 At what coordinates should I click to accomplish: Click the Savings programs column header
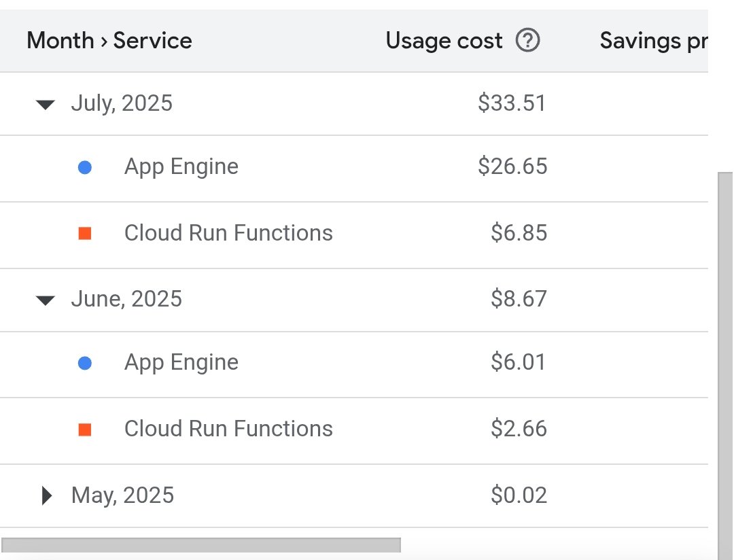[654, 40]
